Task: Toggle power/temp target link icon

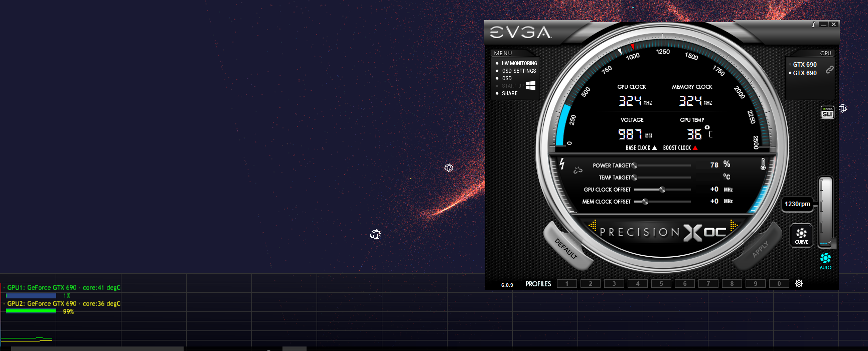Action: pos(578,170)
